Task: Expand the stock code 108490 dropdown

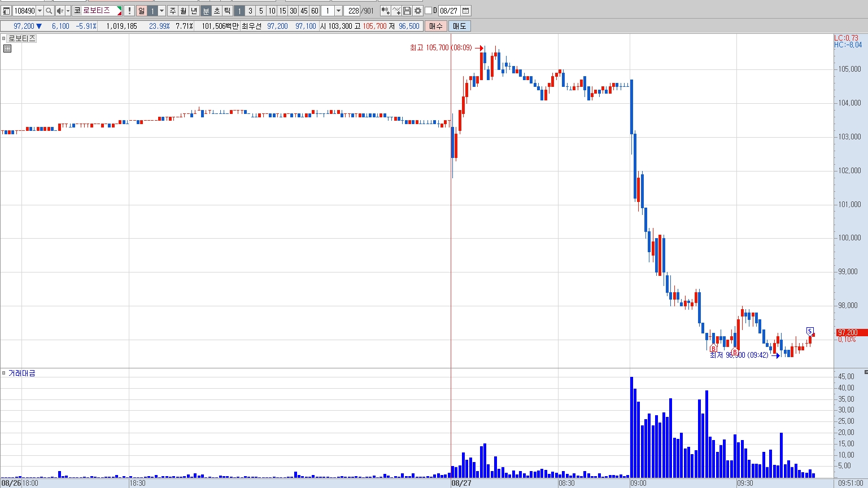Action: [40, 11]
